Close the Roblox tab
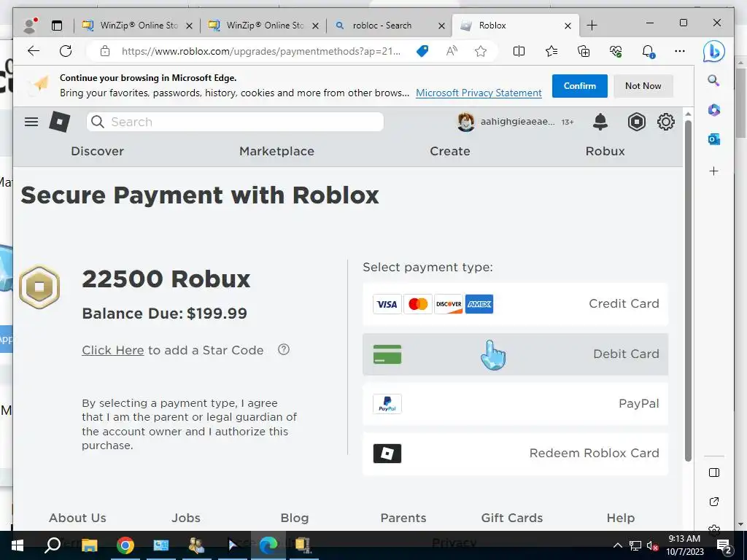Viewport: 747px width, 560px height. 568,26
